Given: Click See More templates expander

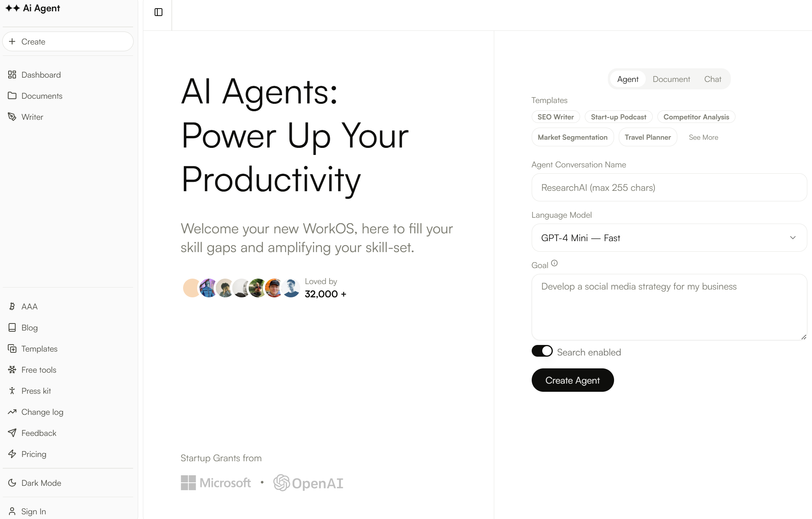Looking at the screenshot, I should click(703, 137).
